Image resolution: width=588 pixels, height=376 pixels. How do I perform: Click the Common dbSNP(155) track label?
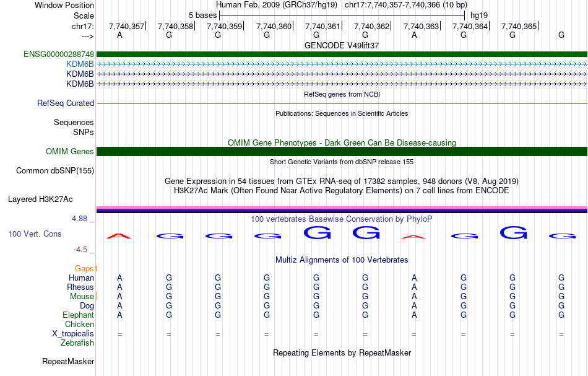[x=55, y=171]
